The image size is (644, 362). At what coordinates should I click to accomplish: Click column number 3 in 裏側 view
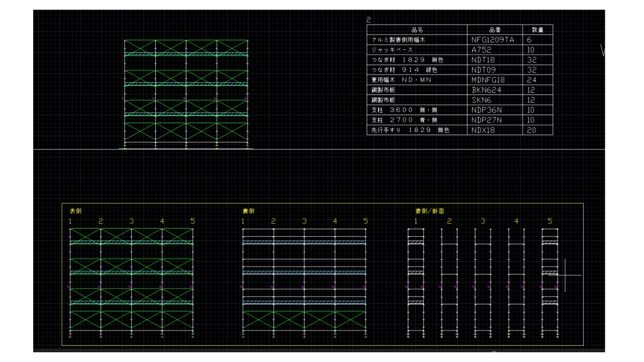304,221
